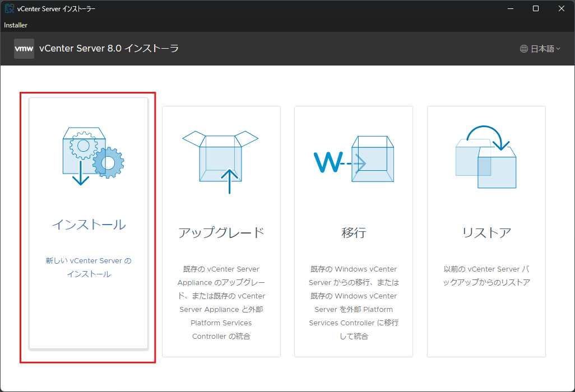Click the vmw logo in header
575x392 pixels.
[24, 49]
